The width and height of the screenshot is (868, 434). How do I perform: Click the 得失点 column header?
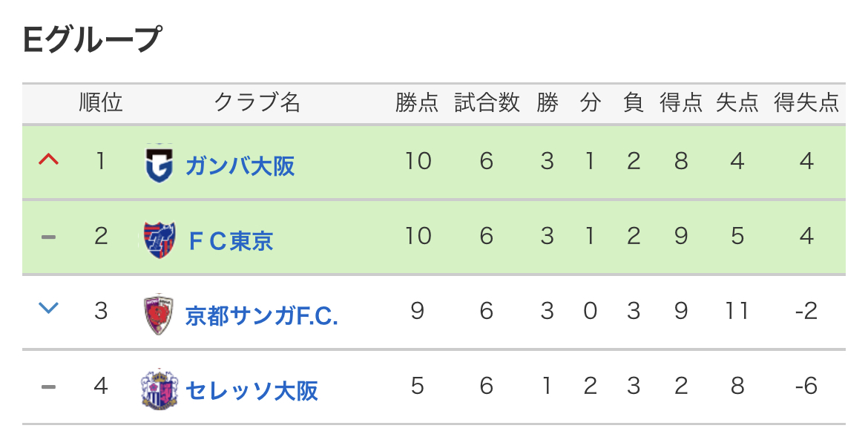point(806,103)
